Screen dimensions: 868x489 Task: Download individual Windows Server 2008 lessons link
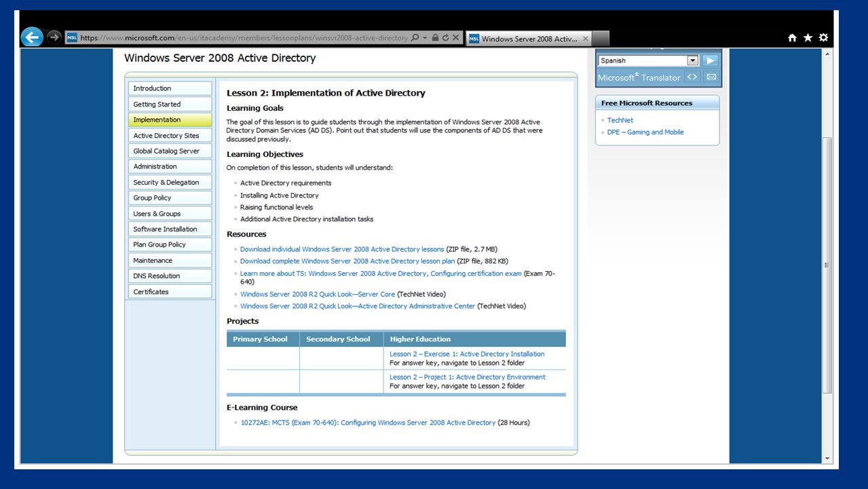342,249
